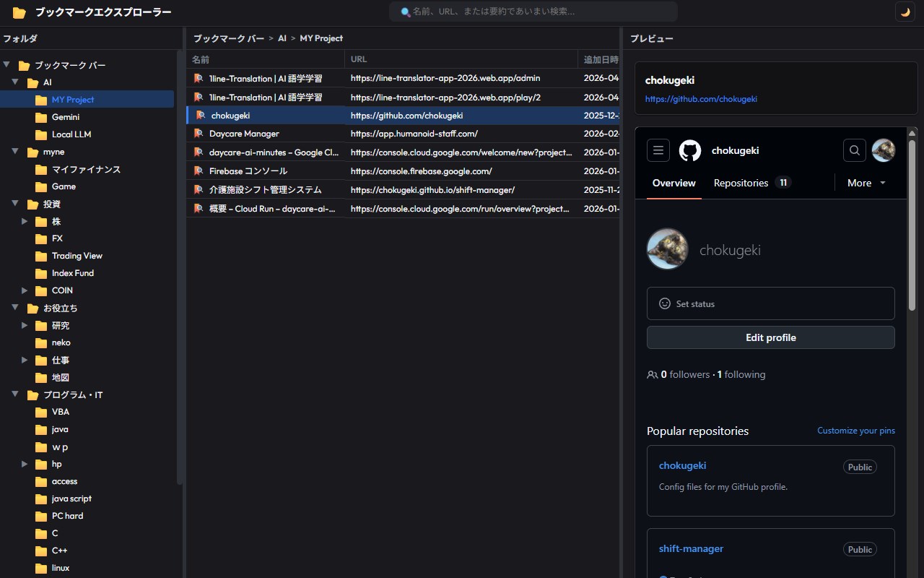Viewport: 924px width, 578px height.
Task: Sort bookmarks by the URL column header
Action: point(461,59)
